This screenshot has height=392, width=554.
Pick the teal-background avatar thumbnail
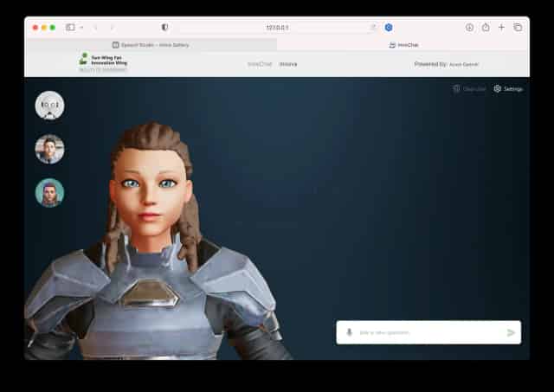click(x=49, y=192)
